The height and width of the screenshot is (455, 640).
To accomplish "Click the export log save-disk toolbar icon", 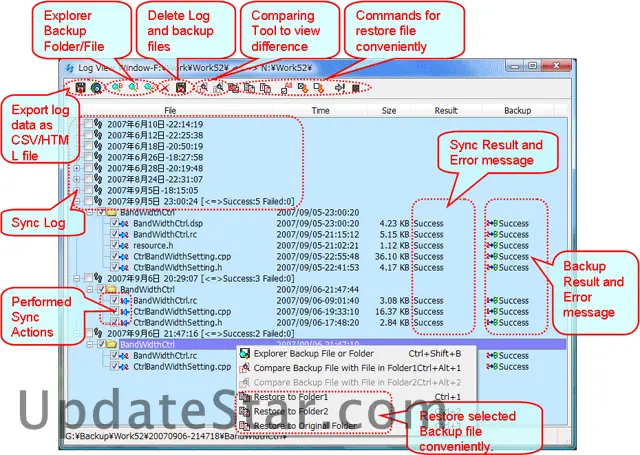I will 80,87.
